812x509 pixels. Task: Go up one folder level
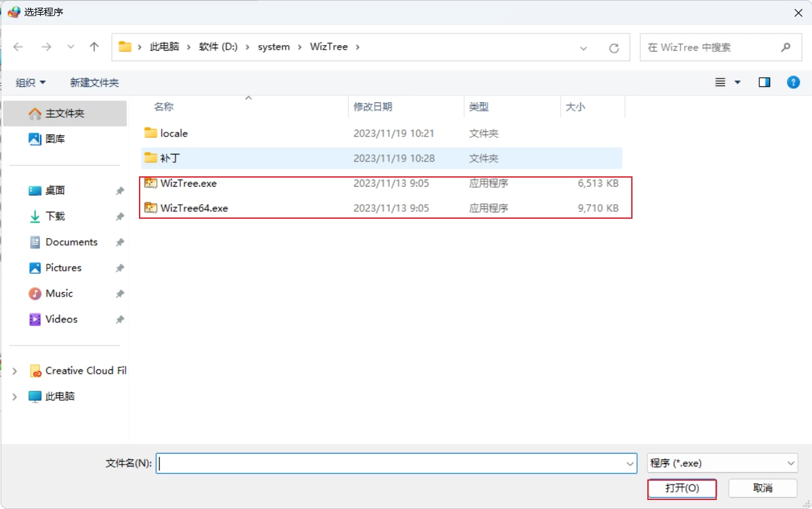[x=94, y=47]
